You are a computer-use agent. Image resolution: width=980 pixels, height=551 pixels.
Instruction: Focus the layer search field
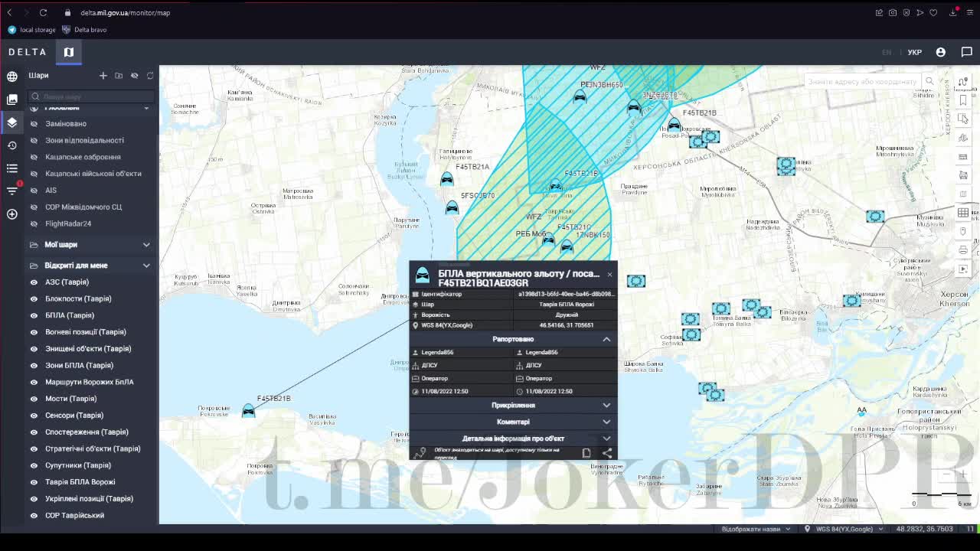91,96
